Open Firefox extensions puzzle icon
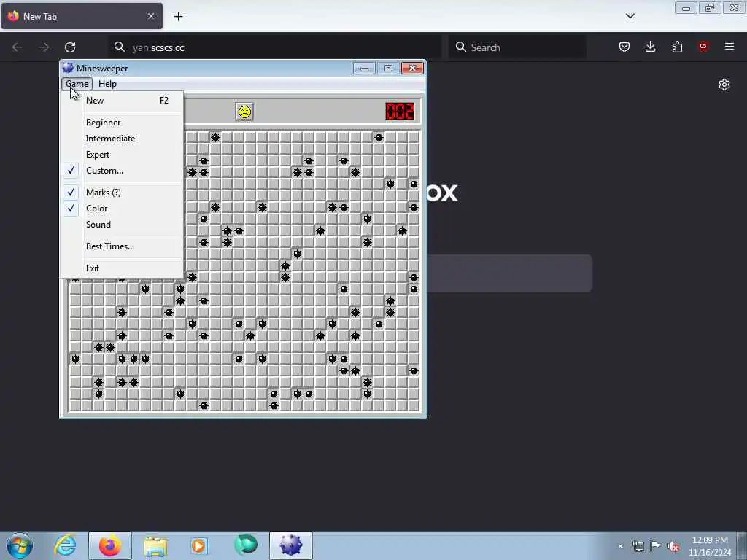 677,47
